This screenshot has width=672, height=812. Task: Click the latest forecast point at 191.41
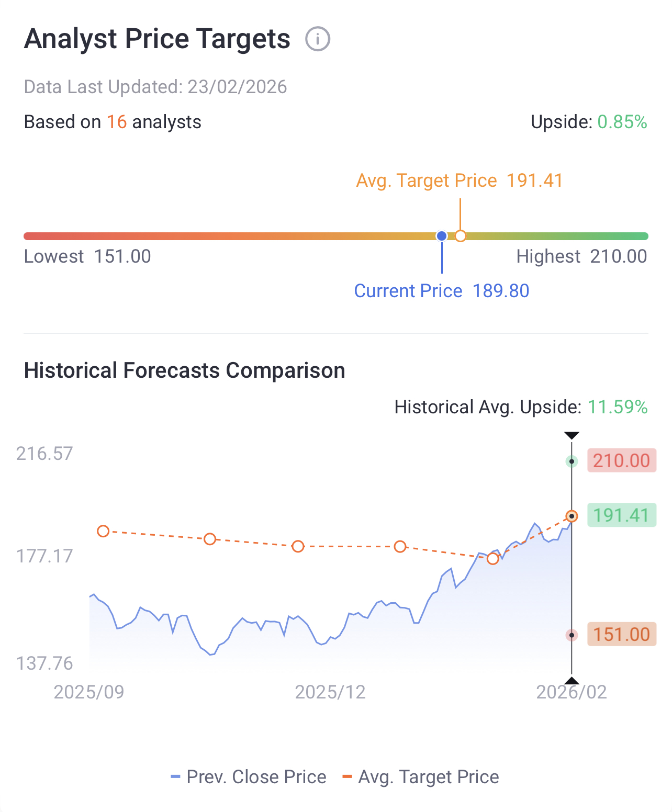tap(572, 516)
